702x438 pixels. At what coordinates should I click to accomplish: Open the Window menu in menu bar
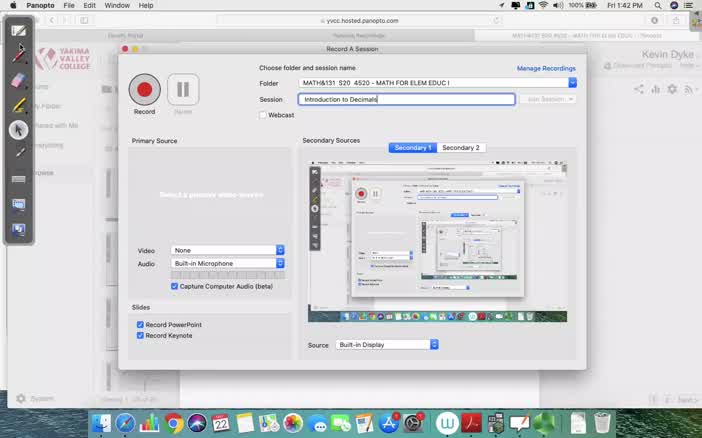pyautogui.click(x=117, y=5)
